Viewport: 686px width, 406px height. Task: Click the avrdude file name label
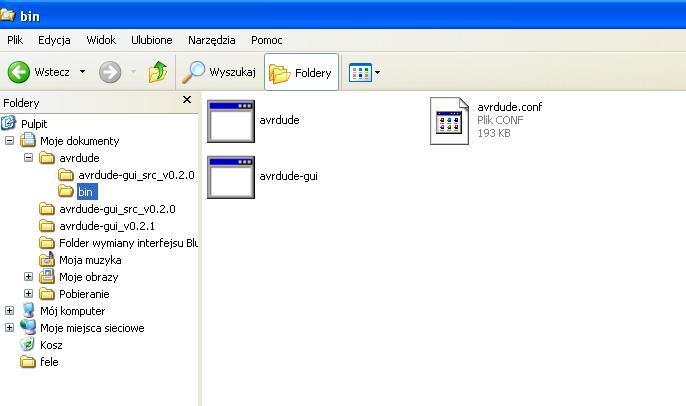pyautogui.click(x=279, y=120)
